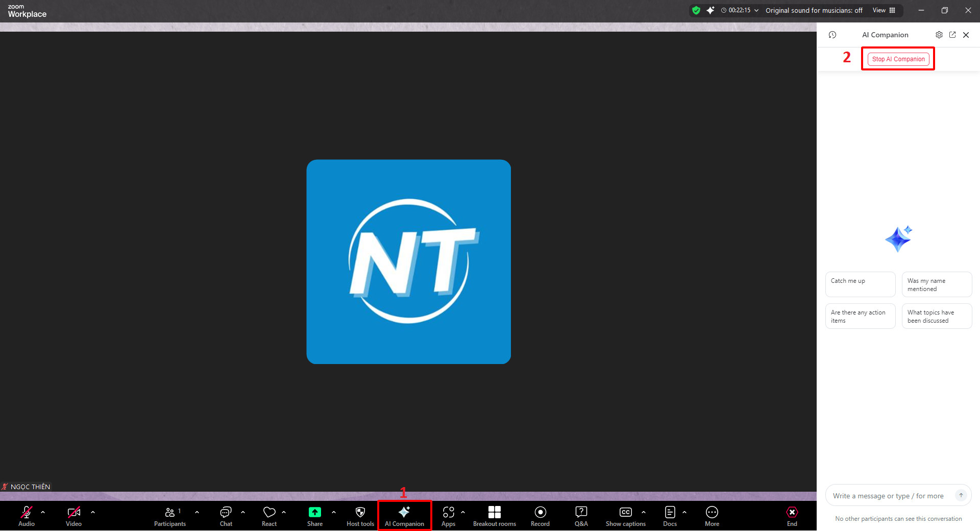980x531 pixels.
Task: Open the Q&A panel
Action: pos(581,516)
